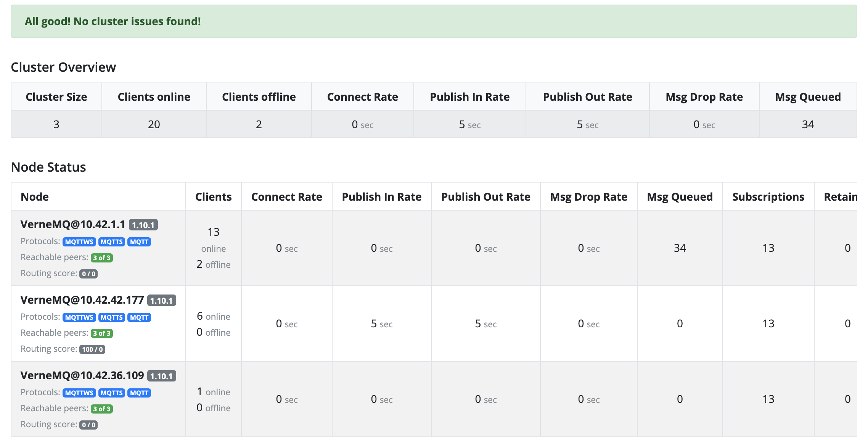Click the VerneMQ@10.42.42.177 node name
Viewport: 868px width, 441px height.
pyautogui.click(x=82, y=300)
